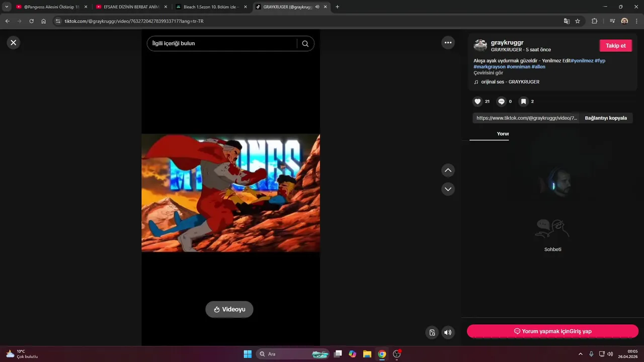Screen dimensions: 644x362
Task: Bookmark this page with the star icon
Action: [x=578, y=21]
